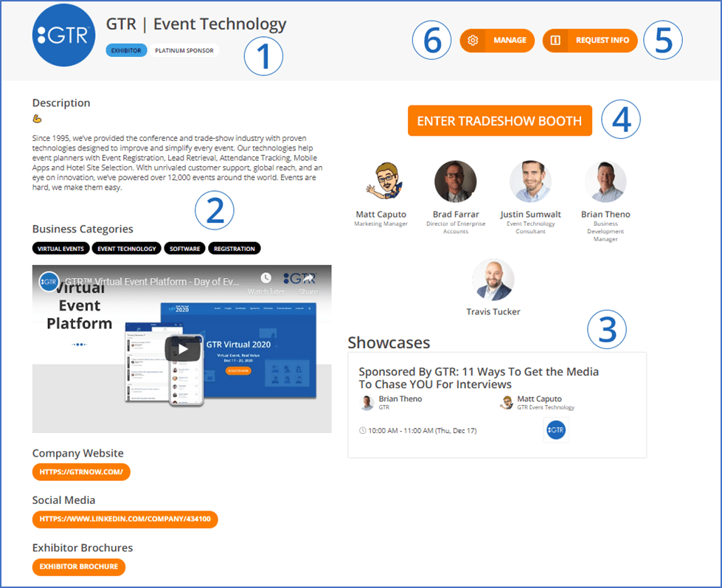Open the gtrnow.com company website link
Screen dimensions: 722x588
click(81, 471)
